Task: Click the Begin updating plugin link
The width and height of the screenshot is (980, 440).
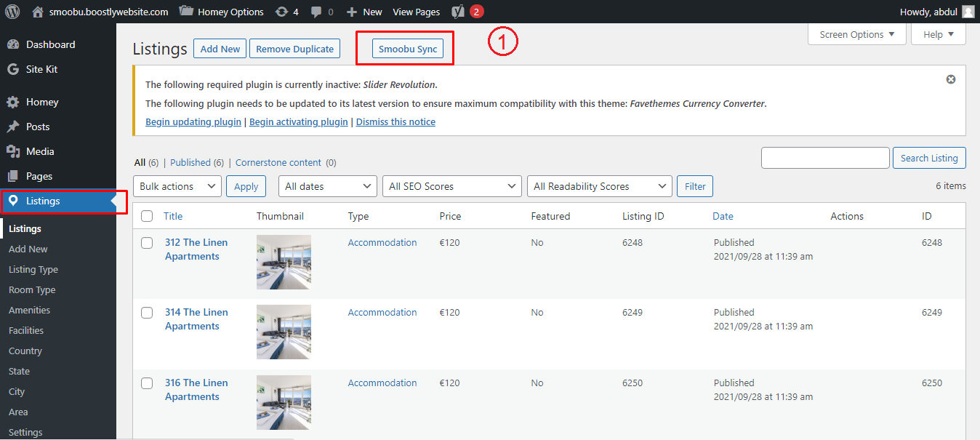Action: click(x=193, y=121)
